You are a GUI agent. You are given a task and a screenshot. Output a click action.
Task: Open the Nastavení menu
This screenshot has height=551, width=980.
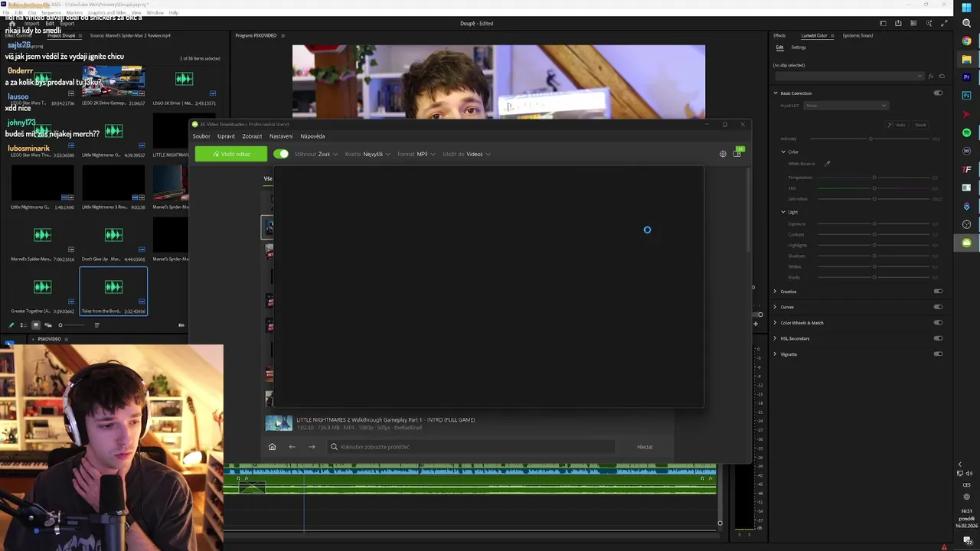pos(281,136)
